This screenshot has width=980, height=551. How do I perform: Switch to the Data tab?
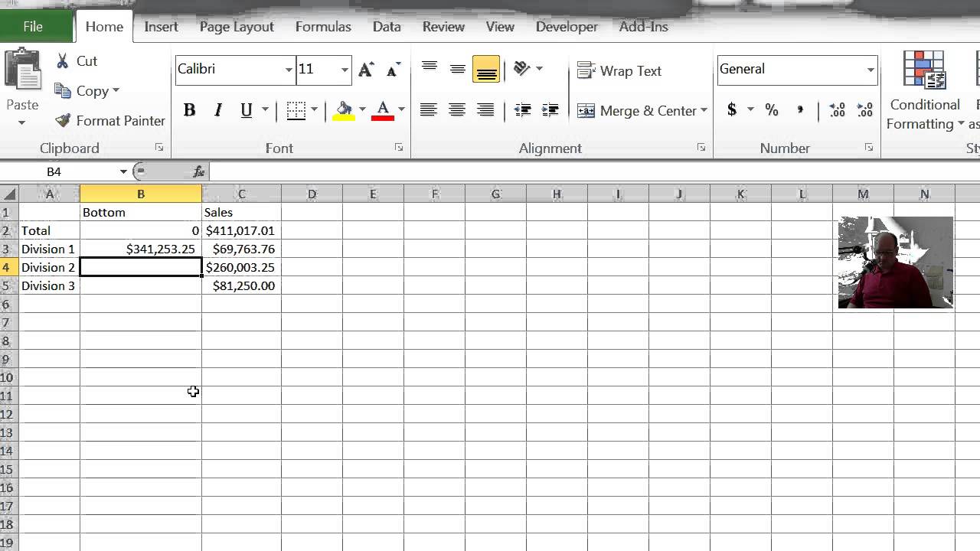click(387, 27)
